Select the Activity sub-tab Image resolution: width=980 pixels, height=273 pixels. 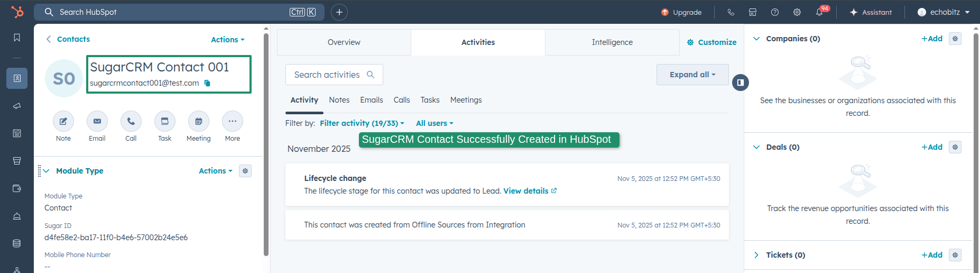click(304, 100)
